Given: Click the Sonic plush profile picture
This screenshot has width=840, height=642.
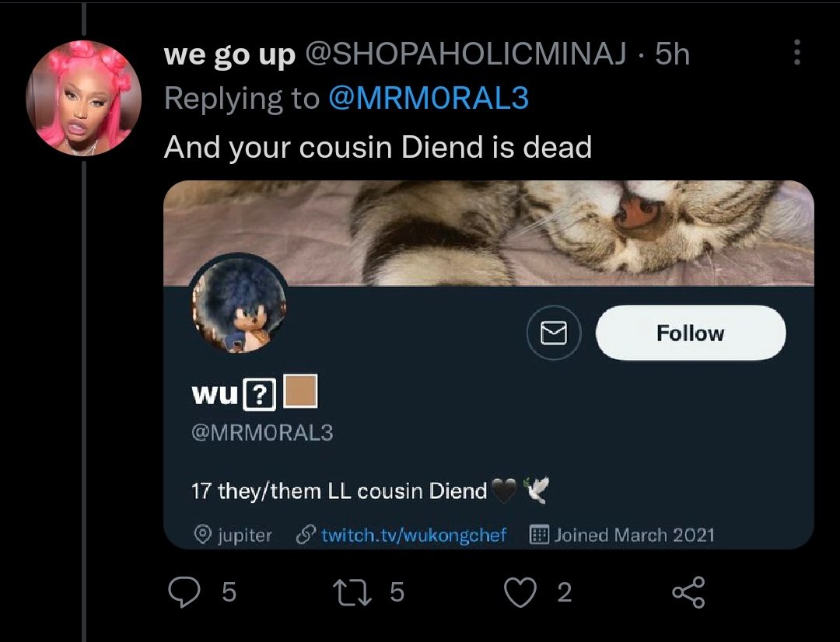Looking at the screenshot, I should 239,302.
